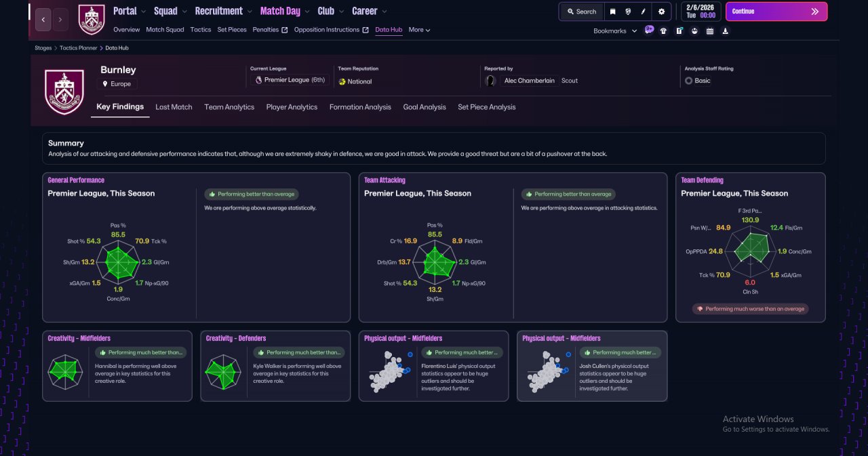Click the pencil edit icon in top toolbar

coord(643,12)
